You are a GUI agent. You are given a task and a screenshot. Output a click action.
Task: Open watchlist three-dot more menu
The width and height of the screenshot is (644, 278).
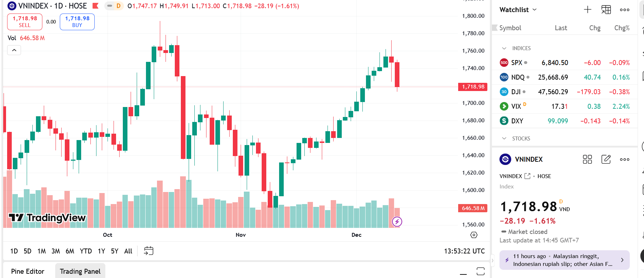click(624, 10)
